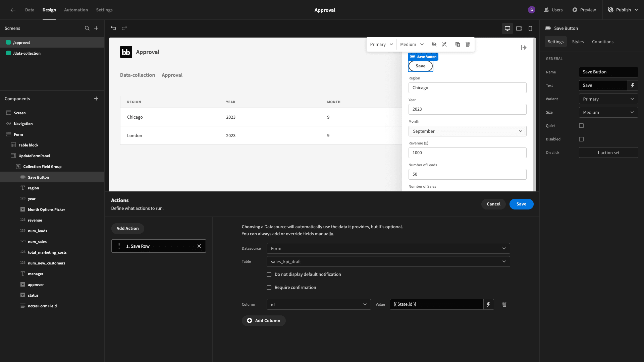Open the Variant Primary dropdown in settings

pyautogui.click(x=608, y=99)
